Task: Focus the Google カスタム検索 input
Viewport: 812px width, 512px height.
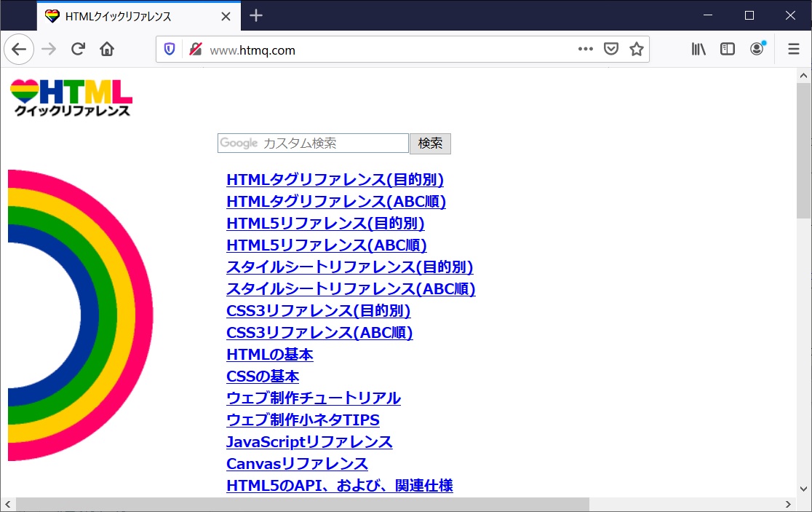Action: [313, 143]
